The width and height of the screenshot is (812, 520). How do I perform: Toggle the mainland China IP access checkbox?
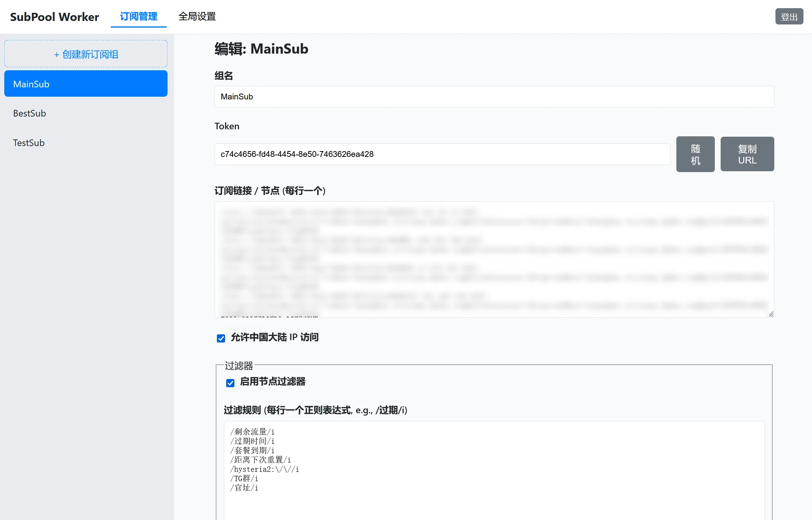221,338
